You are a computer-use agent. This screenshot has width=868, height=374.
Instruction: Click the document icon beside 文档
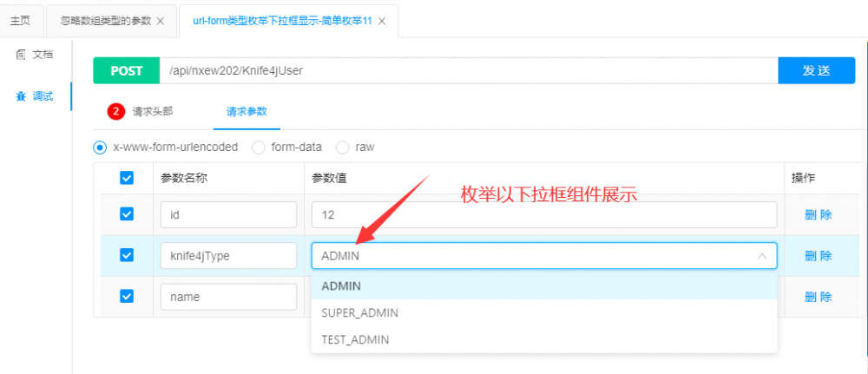coord(20,55)
